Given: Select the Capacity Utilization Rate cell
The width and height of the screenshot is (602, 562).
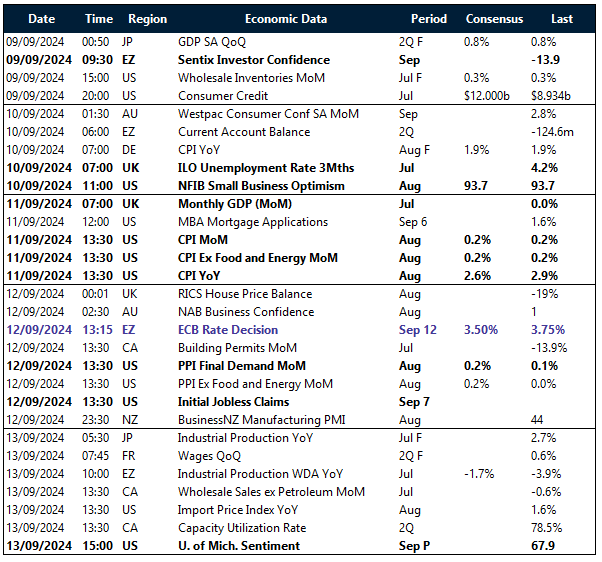Looking at the screenshot, I should tap(241, 528).
